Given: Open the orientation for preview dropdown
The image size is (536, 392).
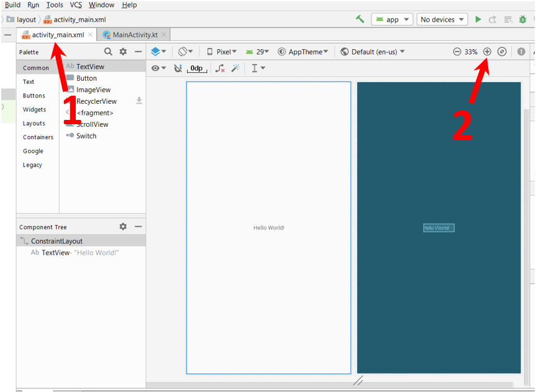Looking at the screenshot, I should (x=186, y=52).
